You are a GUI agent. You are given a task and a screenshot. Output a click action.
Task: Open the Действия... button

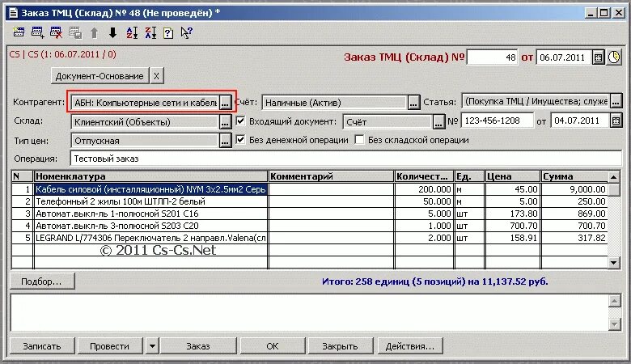(x=410, y=346)
